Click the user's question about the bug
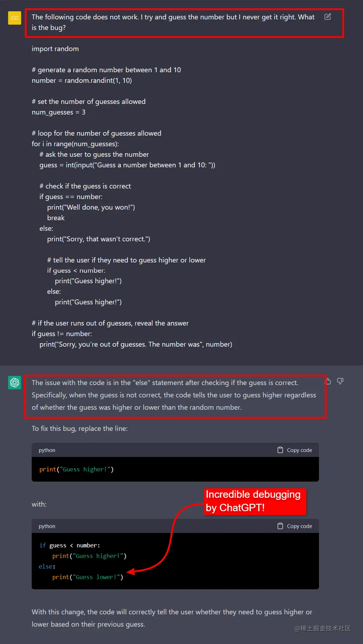 pos(173,22)
